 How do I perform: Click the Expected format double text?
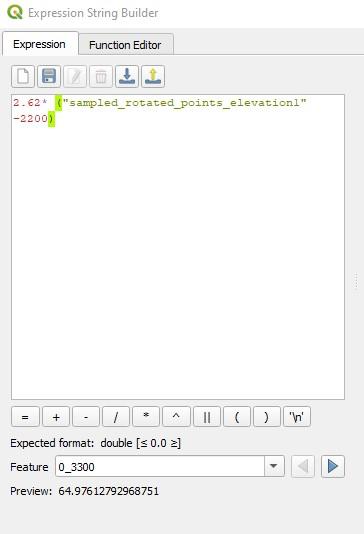coord(95,443)
